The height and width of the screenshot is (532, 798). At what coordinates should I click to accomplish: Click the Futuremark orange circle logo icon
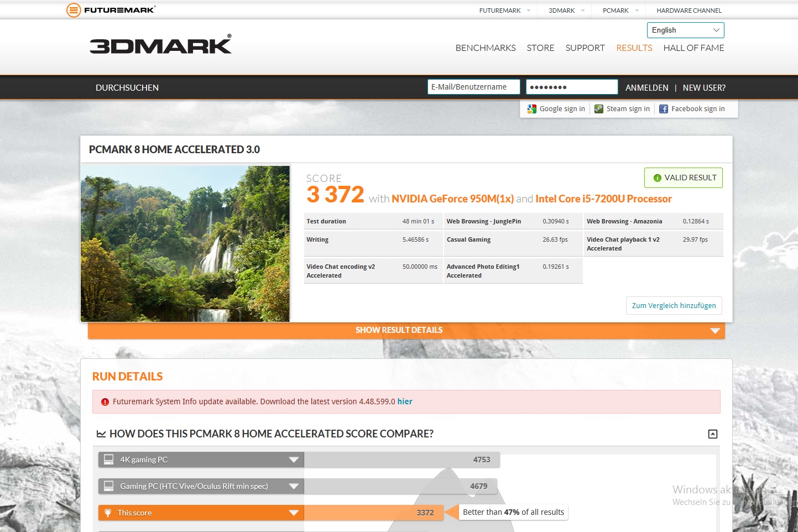pos(74,10)
